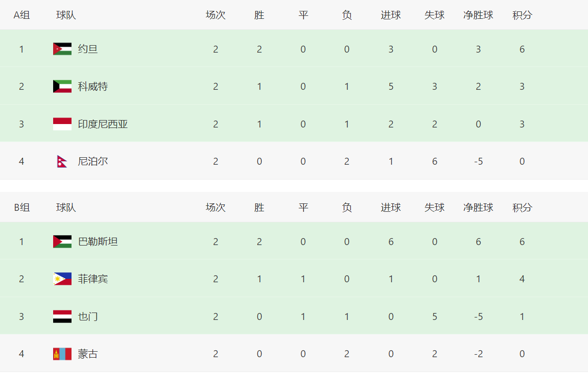
Task: Click the Yemen flag icon
Action: pyautogui.click(x=62, y=316)
